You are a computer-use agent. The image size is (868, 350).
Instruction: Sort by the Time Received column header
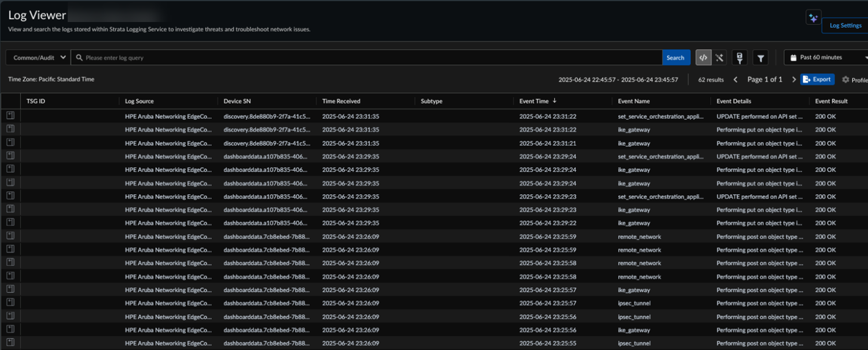click(x=341, y=101)
